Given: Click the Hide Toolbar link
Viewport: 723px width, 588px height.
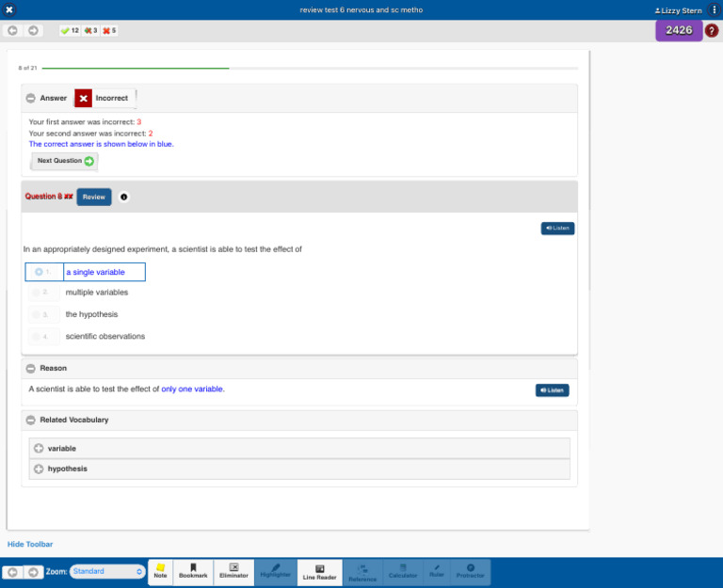Looking at the screenshot, I should click(x=30, y=544).
